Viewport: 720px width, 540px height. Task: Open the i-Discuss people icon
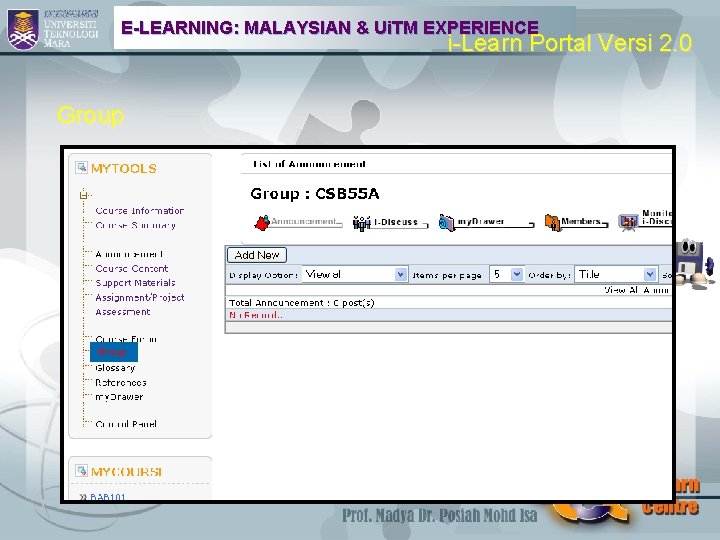point(361,223)
